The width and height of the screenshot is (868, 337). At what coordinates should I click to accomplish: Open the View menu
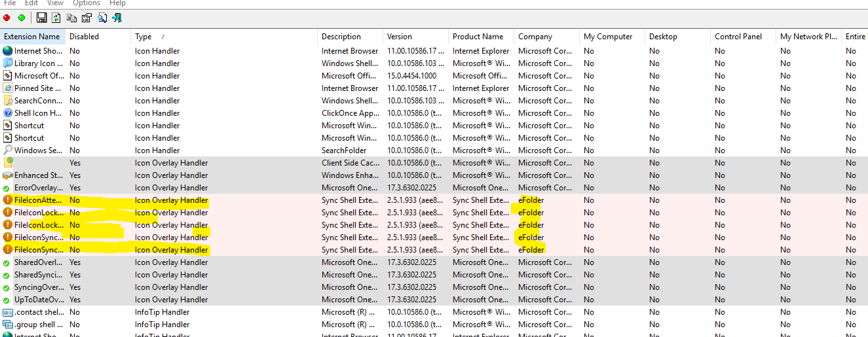coord(56,3)
